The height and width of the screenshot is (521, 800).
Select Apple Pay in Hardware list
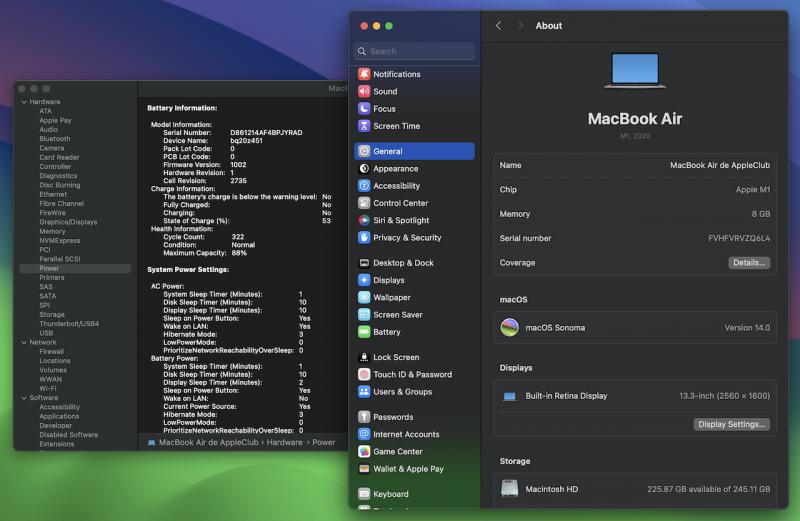(55, 120)
